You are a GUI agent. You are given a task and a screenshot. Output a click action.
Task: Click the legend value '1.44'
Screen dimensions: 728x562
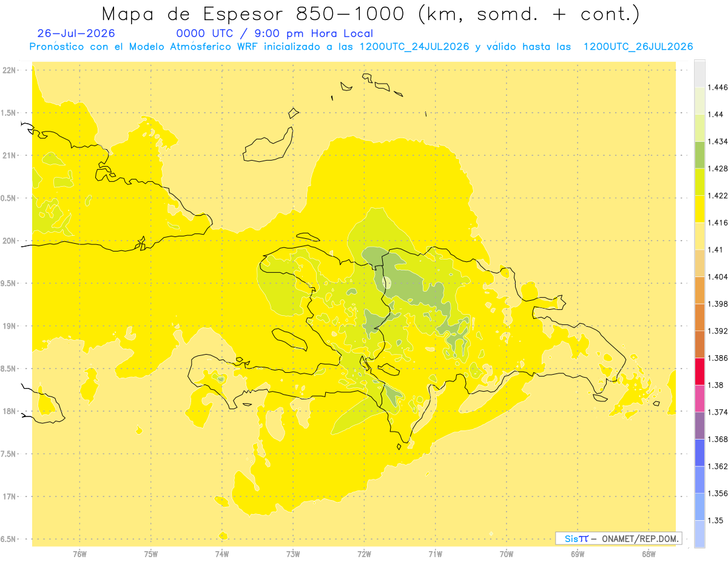(x=715, y=114)
